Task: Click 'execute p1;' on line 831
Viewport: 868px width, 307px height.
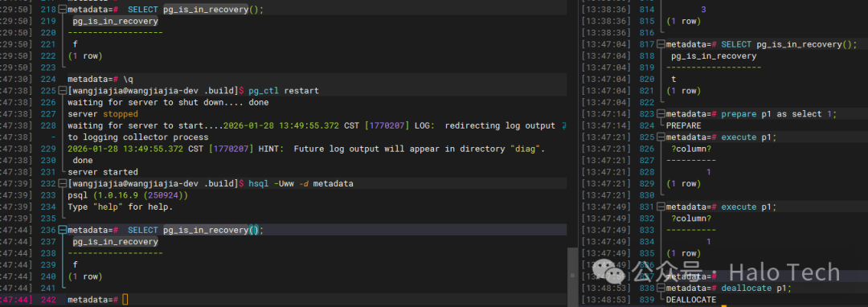Action: [749, 207]
